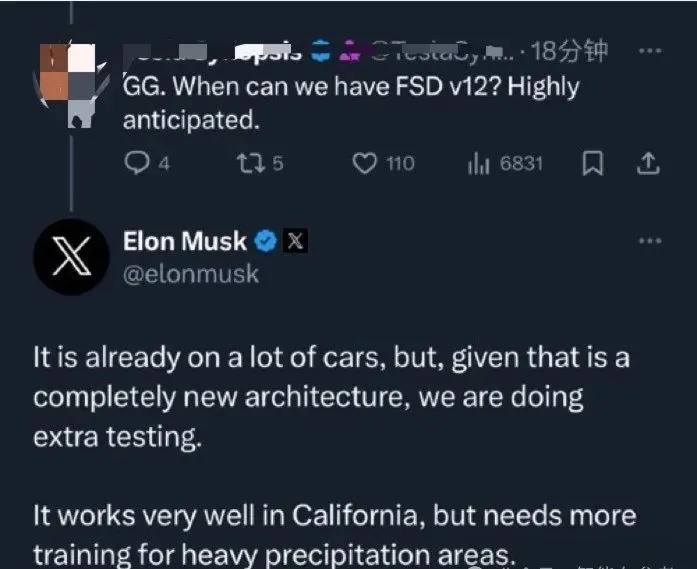The height and width of the screenshot is (569, 697).
Task: Like the tweet with the heart icon
Action: tap(365, 163)
